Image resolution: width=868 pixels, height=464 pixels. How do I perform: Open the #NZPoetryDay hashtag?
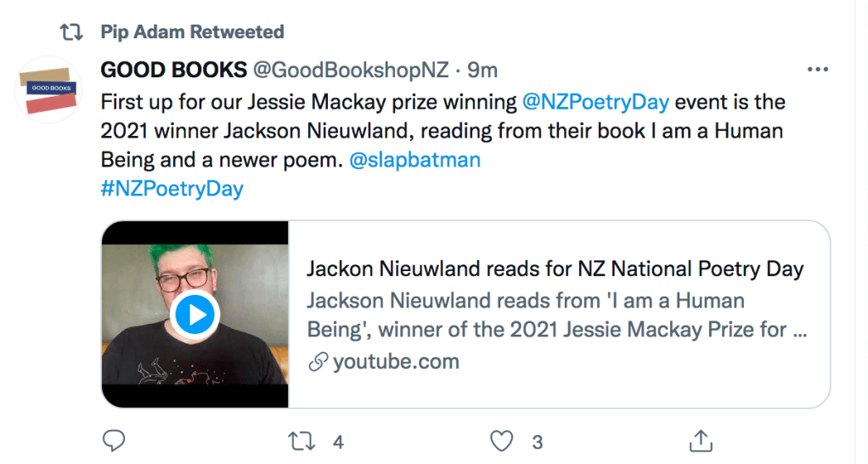pos(172,188)
